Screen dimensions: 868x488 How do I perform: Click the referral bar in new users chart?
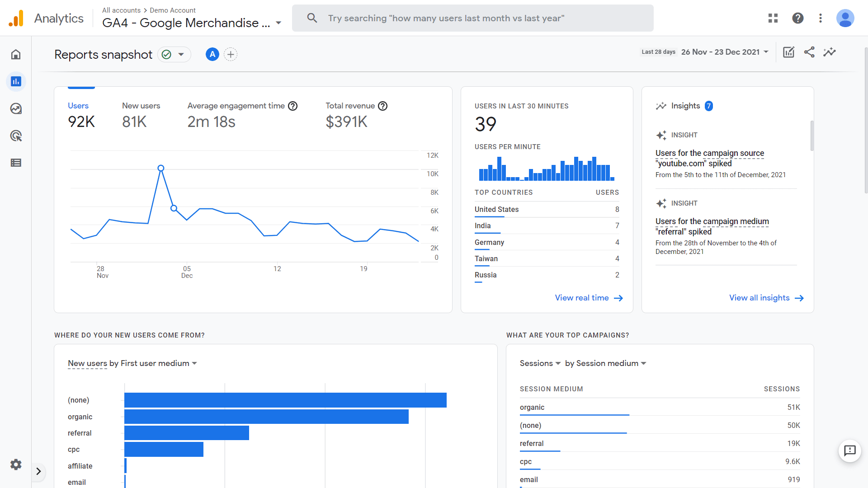187,433
